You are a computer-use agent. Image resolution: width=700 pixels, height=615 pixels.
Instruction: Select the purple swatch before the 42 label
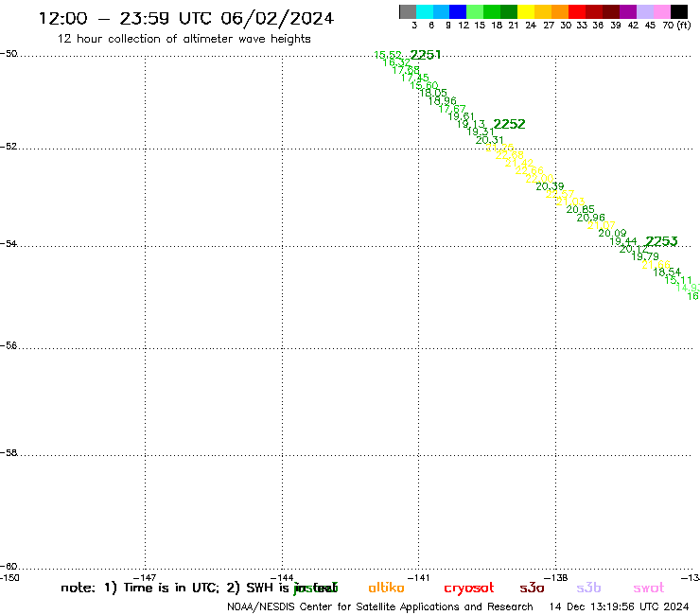(x=628, y=12)
